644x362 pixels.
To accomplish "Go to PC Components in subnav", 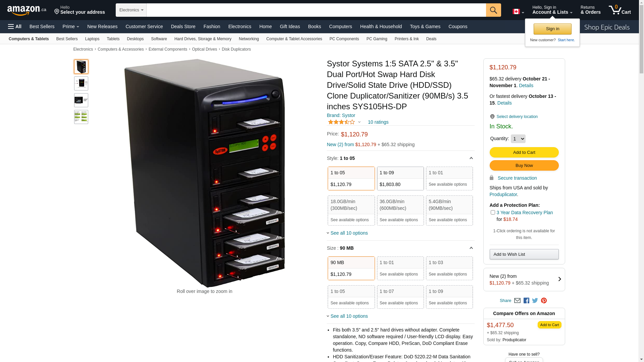I will (x=344, y=39).
